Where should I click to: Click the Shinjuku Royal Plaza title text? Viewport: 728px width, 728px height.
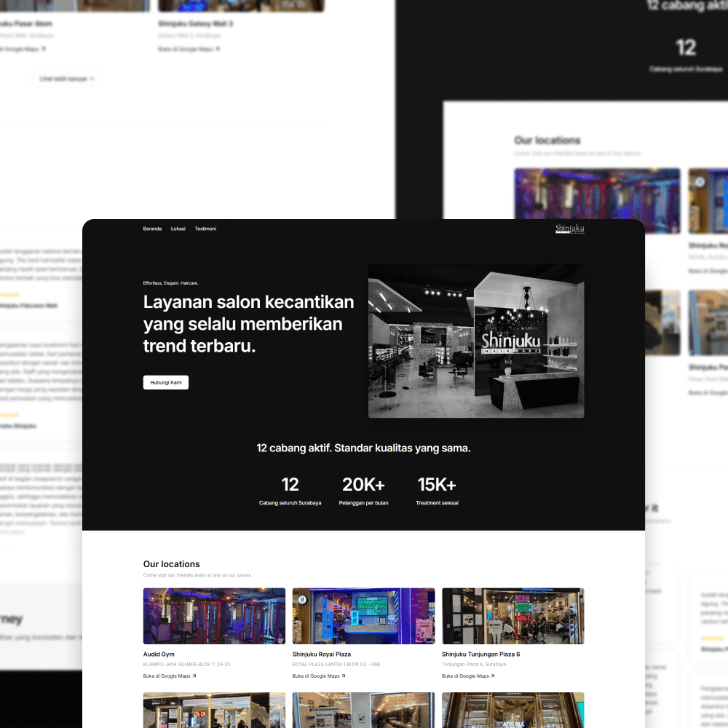[321, 654]
